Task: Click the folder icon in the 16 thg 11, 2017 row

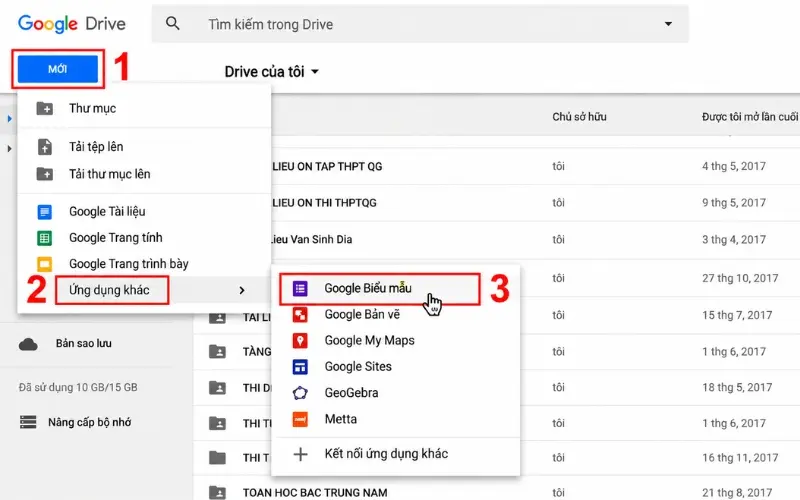Action: click(x=217, y=458)
